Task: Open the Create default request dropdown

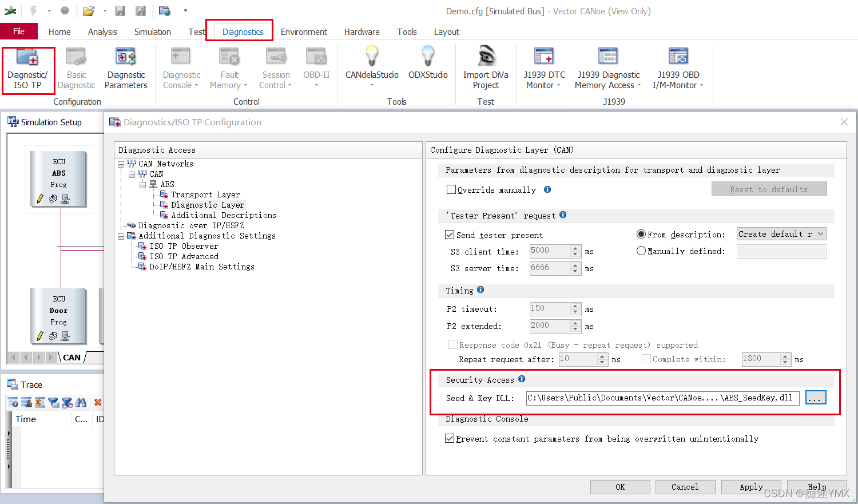Action: click(x=781, y=234)
